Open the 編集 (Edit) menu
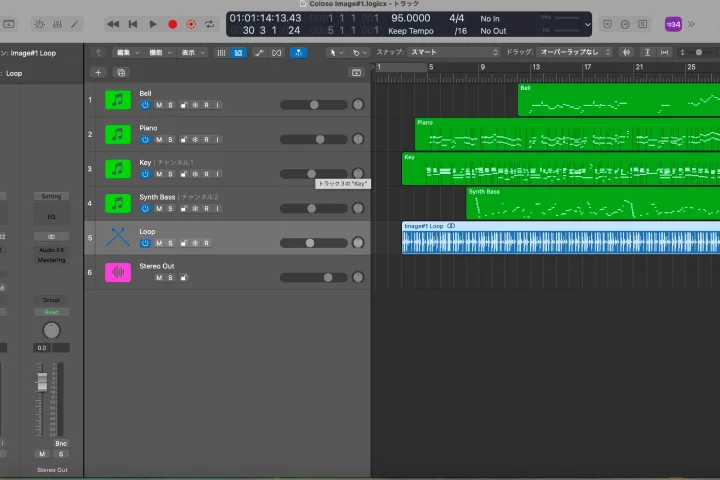Screen dimensions: 720x480 (128, 53)
